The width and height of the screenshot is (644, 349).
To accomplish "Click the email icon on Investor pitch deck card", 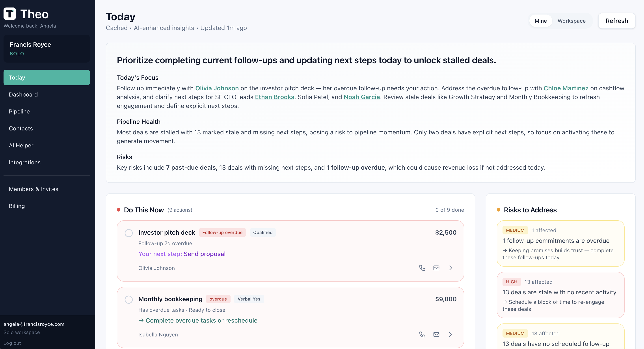I will 436,267.
